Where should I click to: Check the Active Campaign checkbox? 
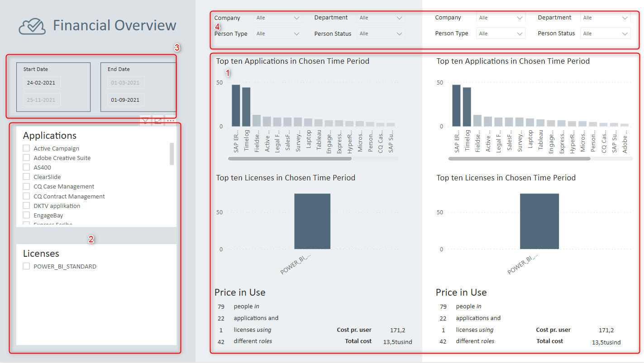point(26,148)
